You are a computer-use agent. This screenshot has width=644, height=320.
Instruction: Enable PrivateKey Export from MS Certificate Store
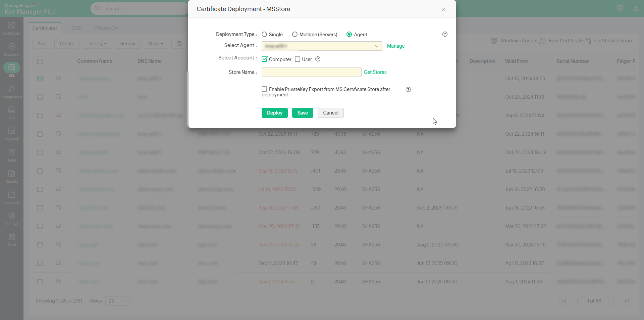coord(264,89)
